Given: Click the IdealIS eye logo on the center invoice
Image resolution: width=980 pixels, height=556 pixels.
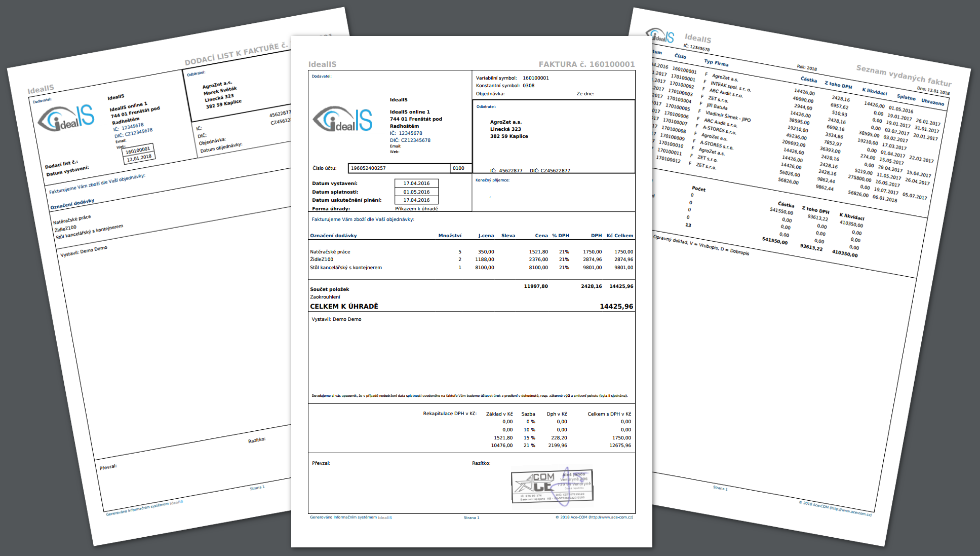Looking at the screenshot, I should point(343,120).
